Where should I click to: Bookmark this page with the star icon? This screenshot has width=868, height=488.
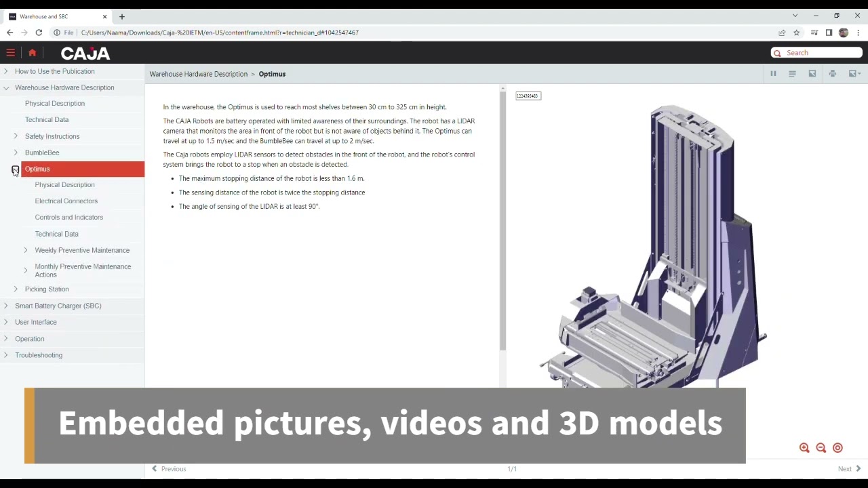797,33
